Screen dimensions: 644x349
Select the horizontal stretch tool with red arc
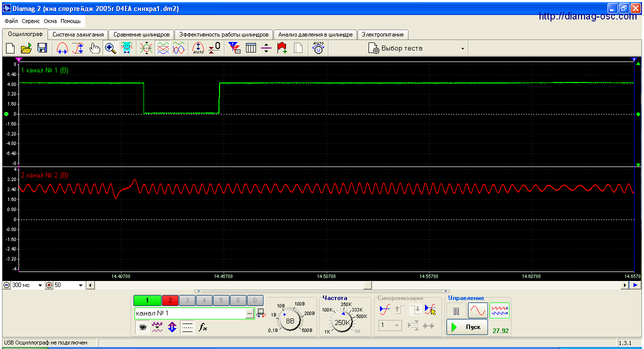pos(62,48)
